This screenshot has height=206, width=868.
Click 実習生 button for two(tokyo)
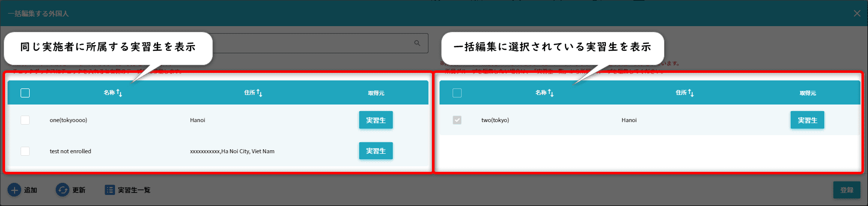click(x=807, y=120)
